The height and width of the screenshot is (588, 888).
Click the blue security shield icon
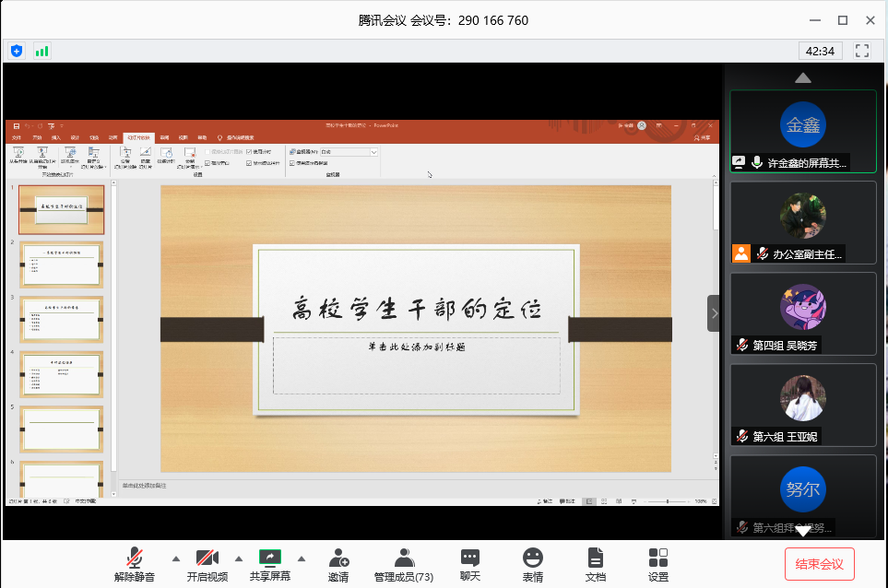(16, 51)
